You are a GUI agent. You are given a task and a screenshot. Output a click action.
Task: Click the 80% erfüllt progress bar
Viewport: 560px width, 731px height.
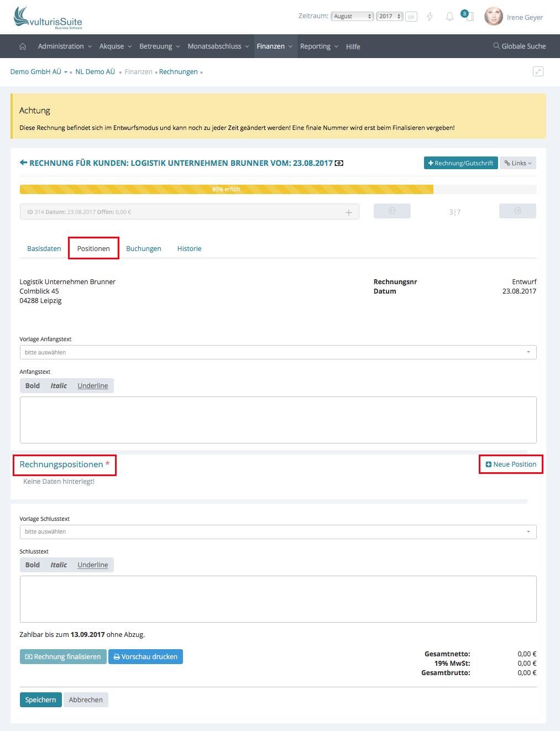coord(227,189)
